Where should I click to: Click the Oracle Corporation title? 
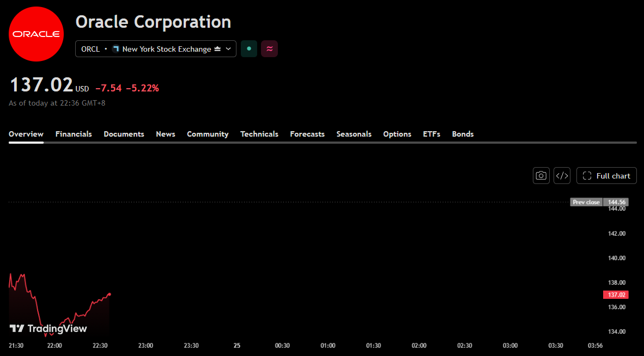pyautogui.click(x=153, y=22)
